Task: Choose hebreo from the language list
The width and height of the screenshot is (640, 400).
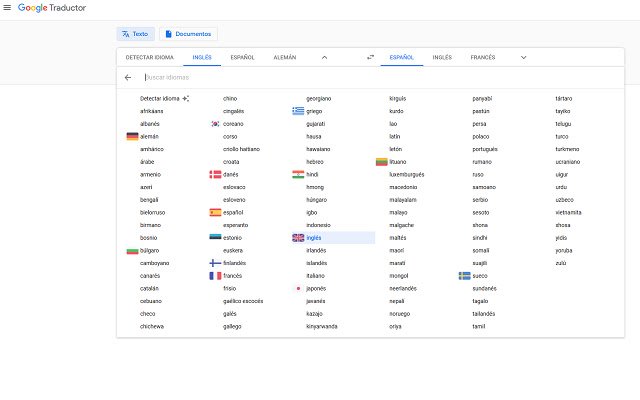Action: pos(315,162)
